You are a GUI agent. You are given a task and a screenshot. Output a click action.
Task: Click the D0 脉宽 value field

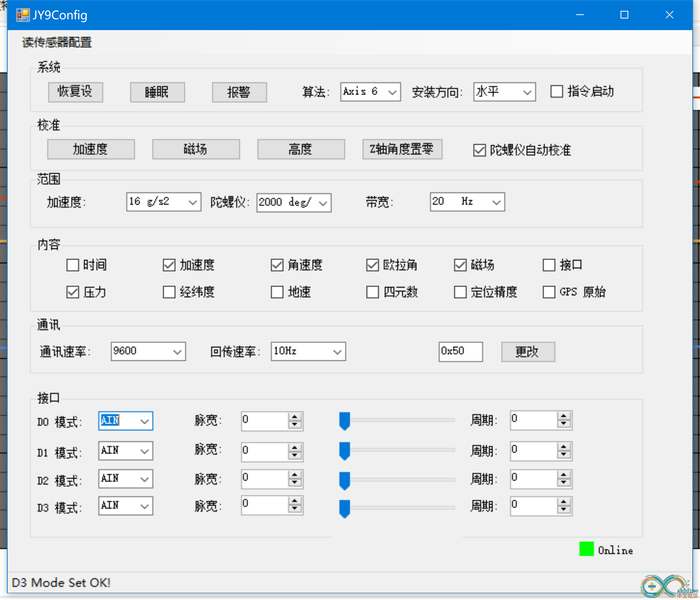click(x=265, y=421)
